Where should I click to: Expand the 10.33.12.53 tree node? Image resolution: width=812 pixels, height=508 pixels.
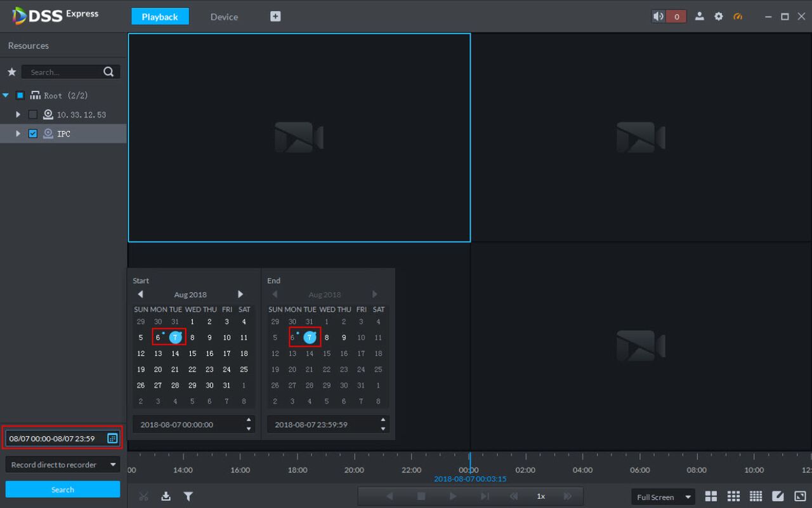18,115
